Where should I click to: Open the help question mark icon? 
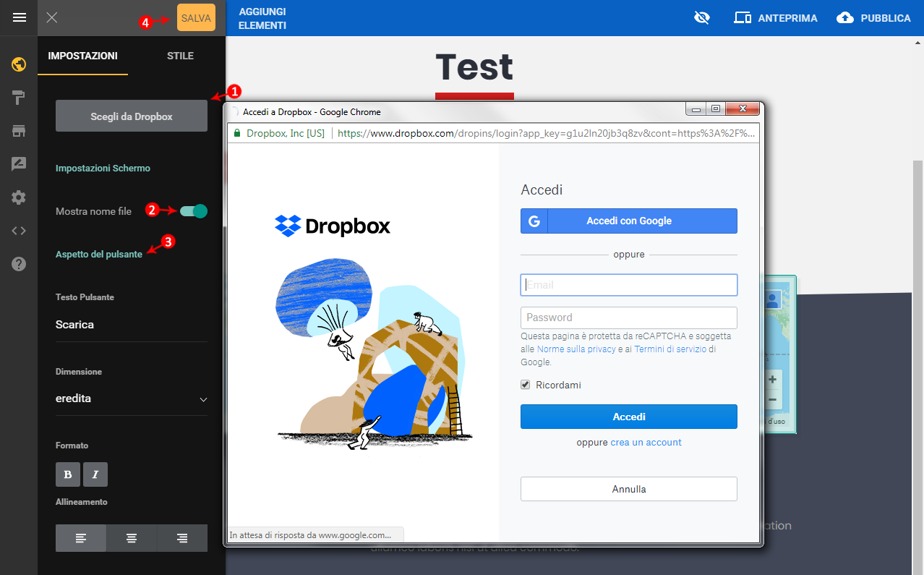pos(19,264)
